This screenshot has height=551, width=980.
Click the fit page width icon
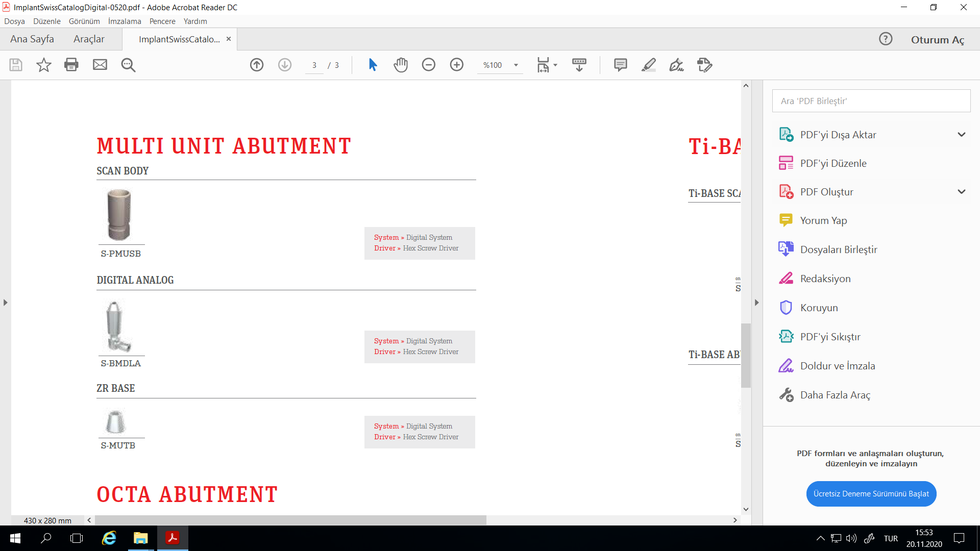[543, 65]
